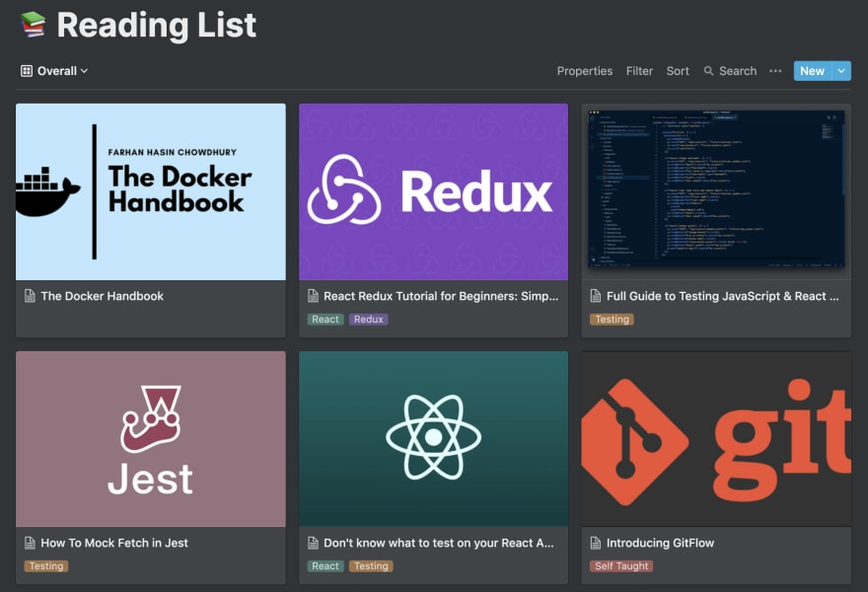Viewport: 868px width, 592px height.
Task: Open the Full Guide to Testing JavaScript card title
Action: (x=722, y=296)
